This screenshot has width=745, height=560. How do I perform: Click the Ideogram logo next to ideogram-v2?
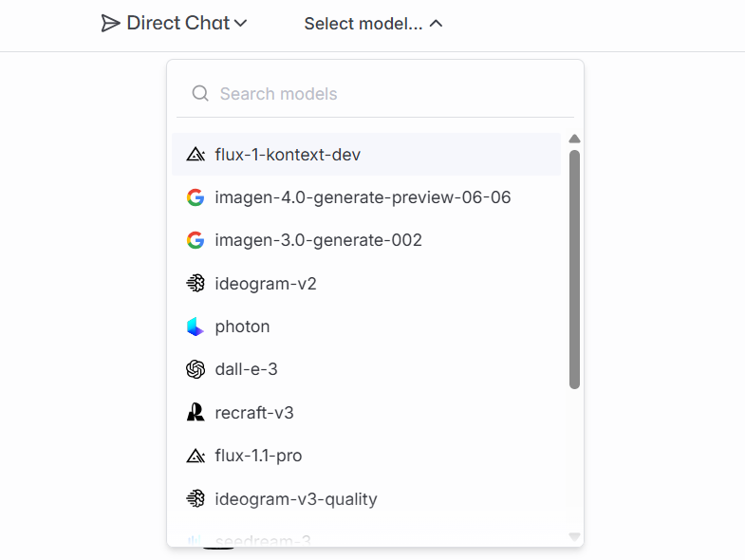click(196, 284)
